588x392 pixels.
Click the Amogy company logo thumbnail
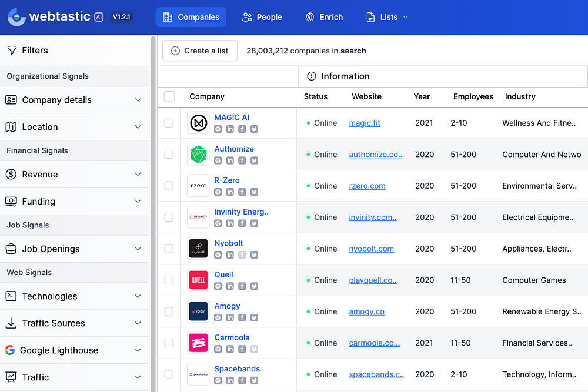click(198, 311)
